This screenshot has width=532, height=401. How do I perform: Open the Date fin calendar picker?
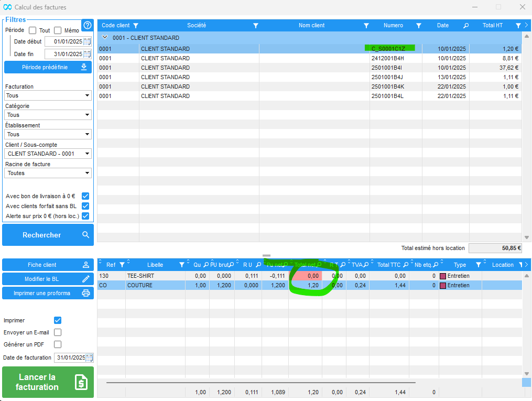coord(88,54)
